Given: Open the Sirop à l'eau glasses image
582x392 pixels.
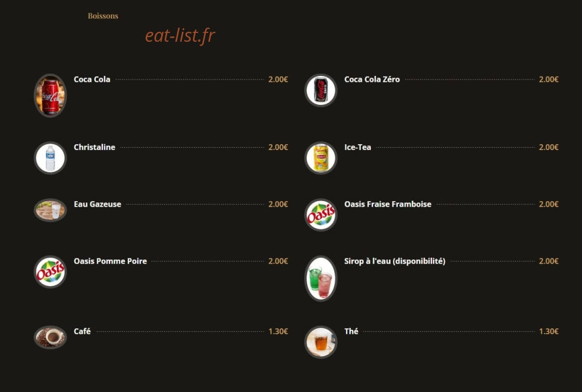Looking at the screenshot, I should (x=321, y=278).
